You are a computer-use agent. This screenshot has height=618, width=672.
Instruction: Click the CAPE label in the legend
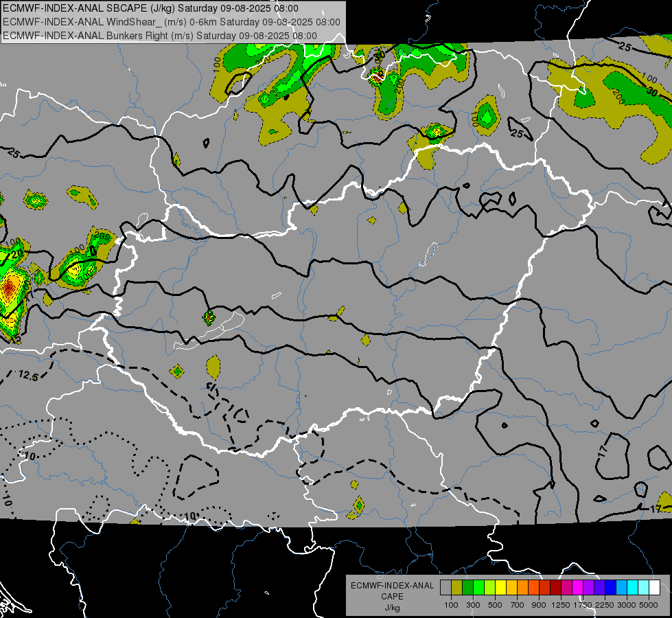point(392,597)
